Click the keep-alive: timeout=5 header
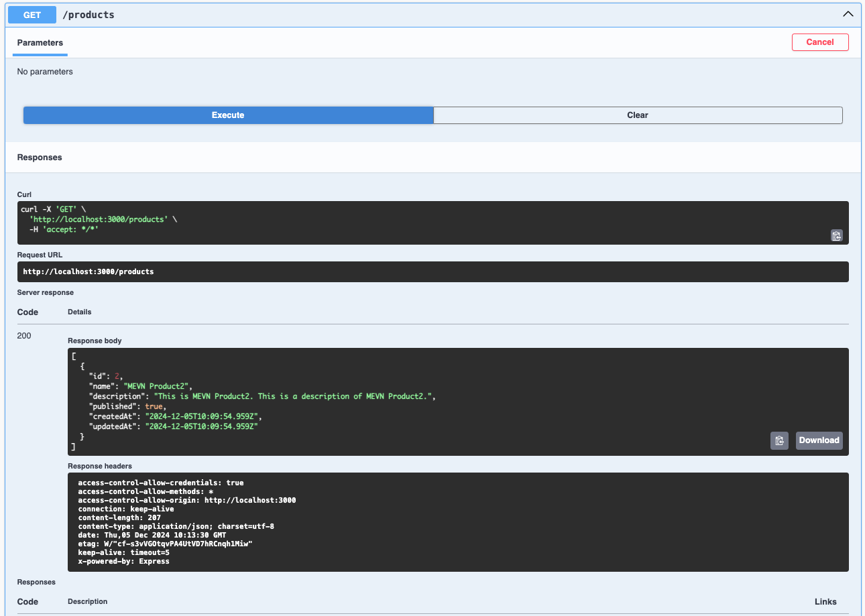 (x=123, y=552)
